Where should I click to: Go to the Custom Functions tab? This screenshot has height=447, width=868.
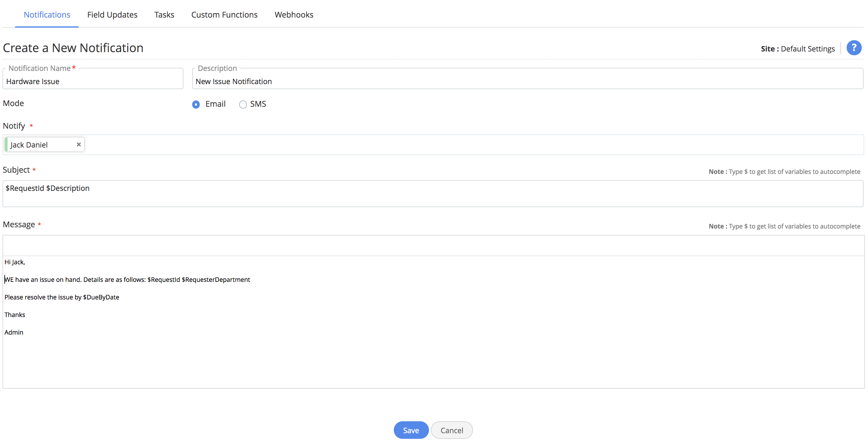(x=224, y=15)
